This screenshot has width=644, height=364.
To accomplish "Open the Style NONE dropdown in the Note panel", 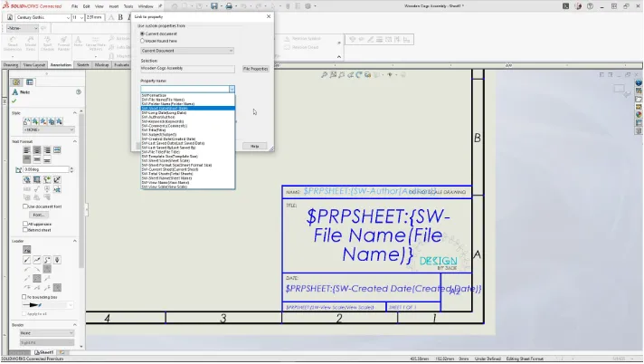I will pyautogui.click(x=49, y=129).
